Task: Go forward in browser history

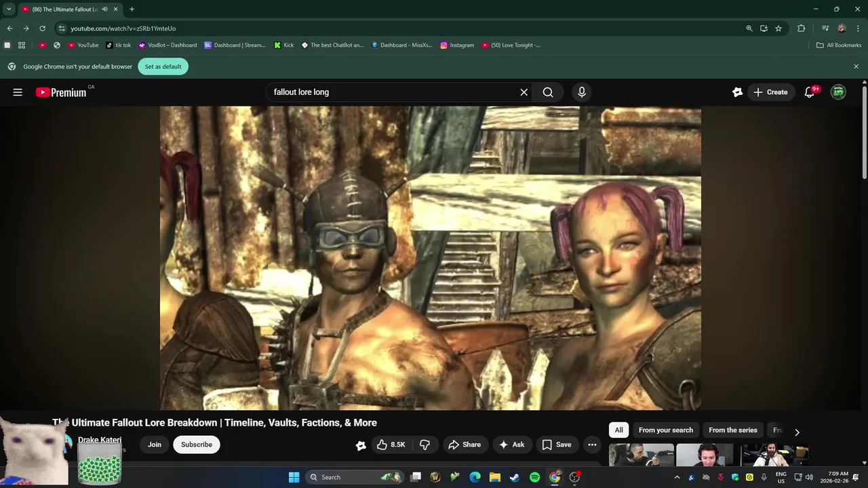Action: [26, 28]
